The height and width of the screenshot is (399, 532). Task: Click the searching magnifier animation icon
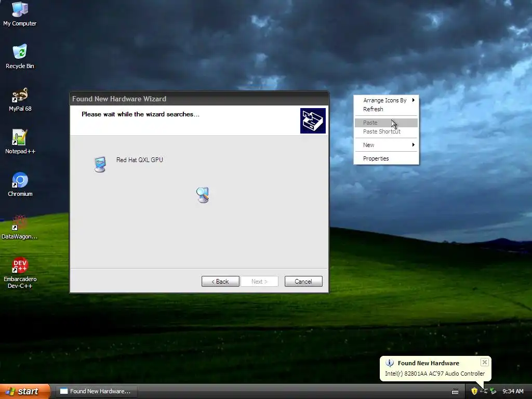pyautogui.click(x=203, y=195)
